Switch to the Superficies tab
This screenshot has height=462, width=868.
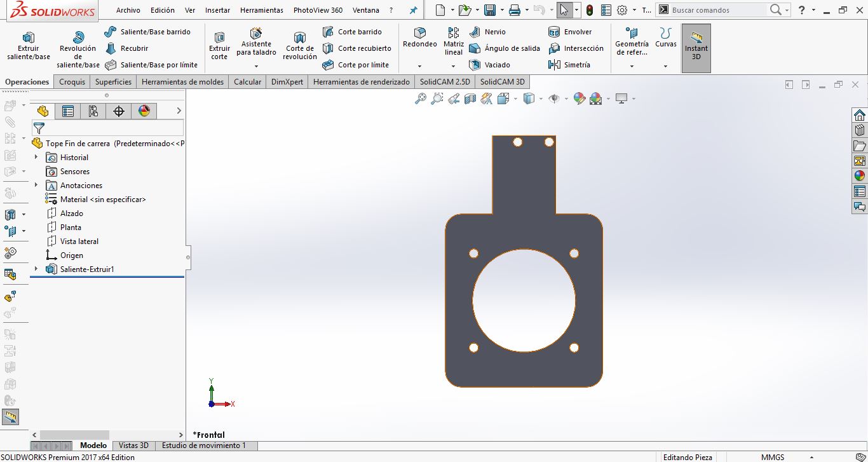coord(114,81)
